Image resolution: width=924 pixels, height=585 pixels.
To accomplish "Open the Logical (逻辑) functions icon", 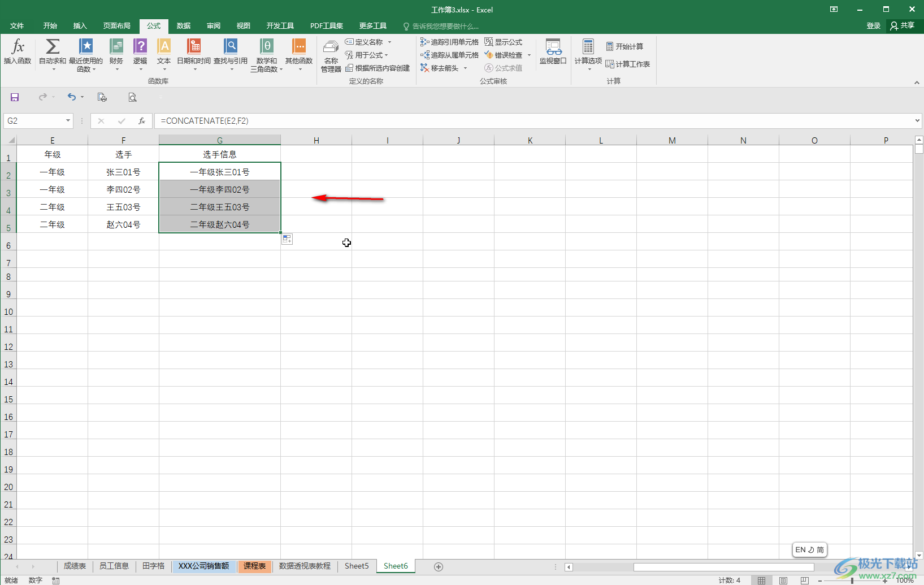I will (x=140, y=46).
